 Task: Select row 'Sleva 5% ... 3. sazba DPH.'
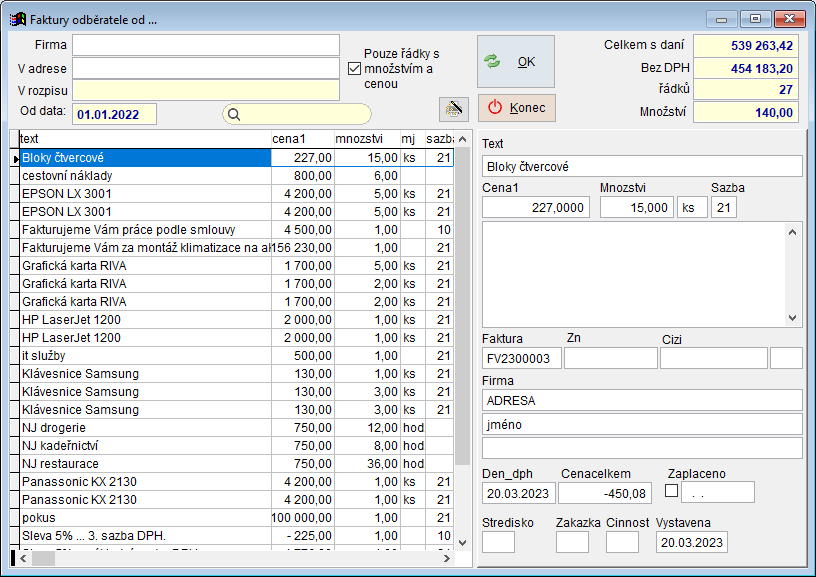(x=236, y=536)
